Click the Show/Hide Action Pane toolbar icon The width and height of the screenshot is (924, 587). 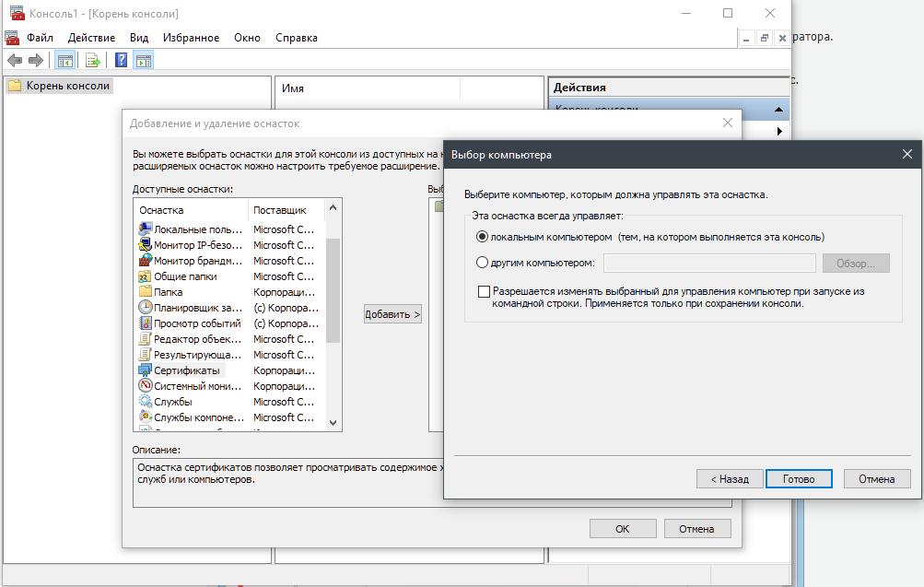point(143,61)
